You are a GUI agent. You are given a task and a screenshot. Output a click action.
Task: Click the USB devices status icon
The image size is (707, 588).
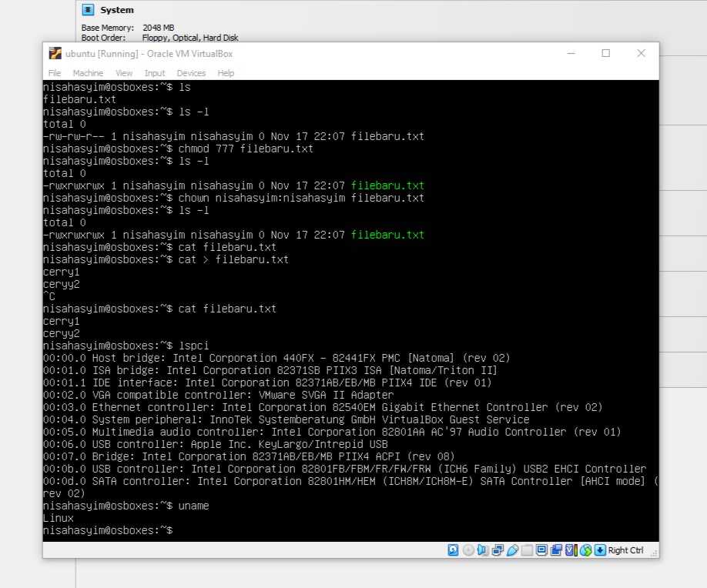(x=512, y=550)
